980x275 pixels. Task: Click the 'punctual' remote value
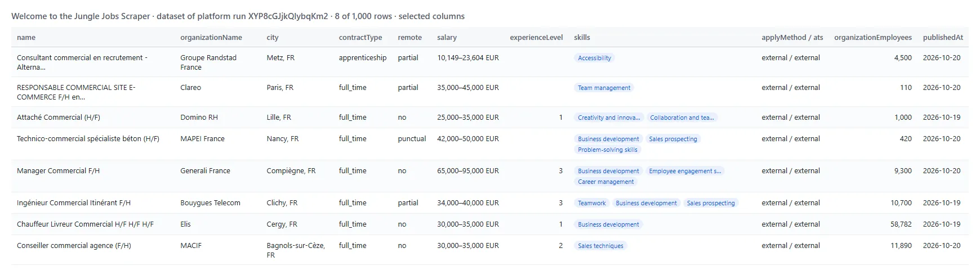click(x=412, y=139)
